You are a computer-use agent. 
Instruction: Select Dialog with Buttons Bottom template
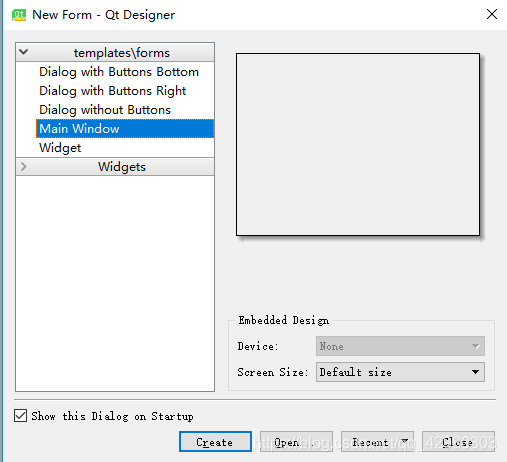(119, 72)
